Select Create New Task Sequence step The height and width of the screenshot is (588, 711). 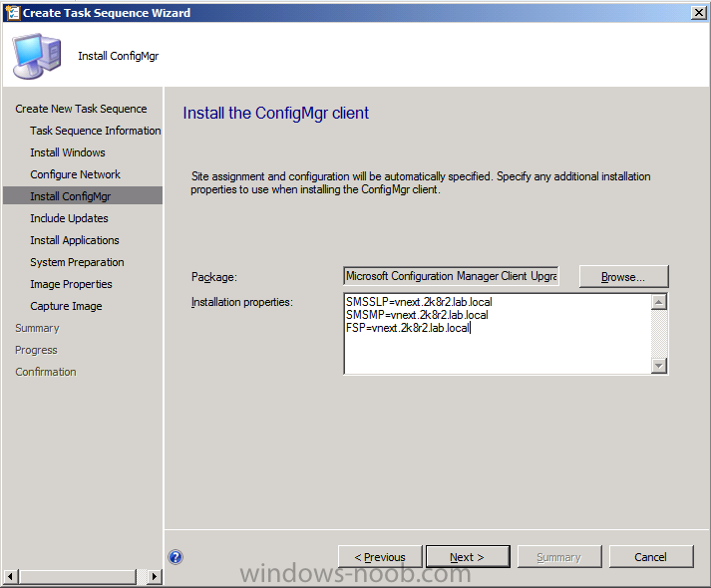pyautogui.click(x=81, y=109)
